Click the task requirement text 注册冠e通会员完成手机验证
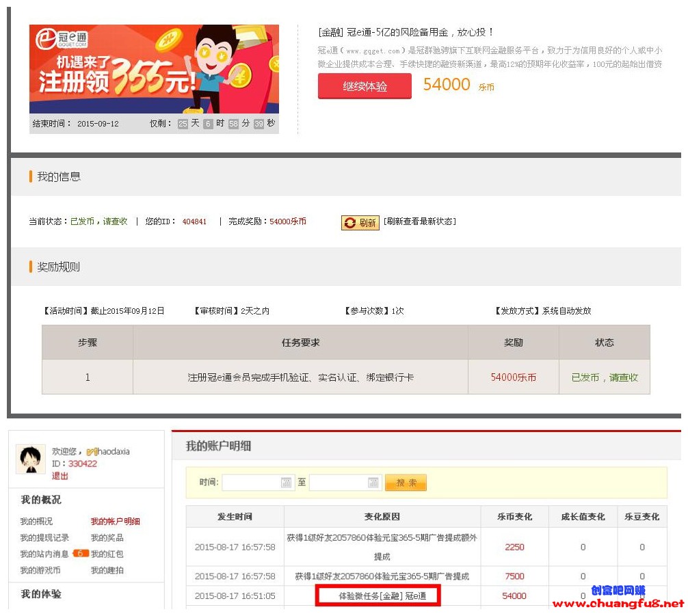688x616 pixels. coord(300,377)
